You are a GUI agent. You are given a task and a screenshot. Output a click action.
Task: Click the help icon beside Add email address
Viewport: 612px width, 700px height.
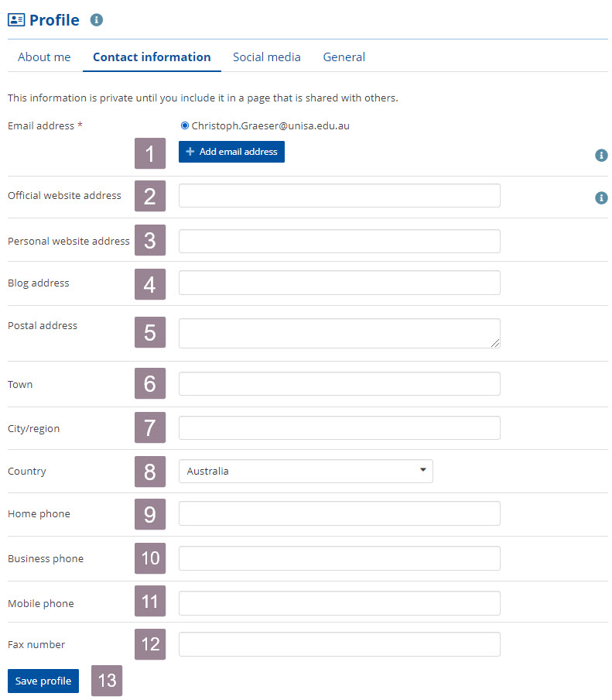pyautogui.click(x=601, y=155)
